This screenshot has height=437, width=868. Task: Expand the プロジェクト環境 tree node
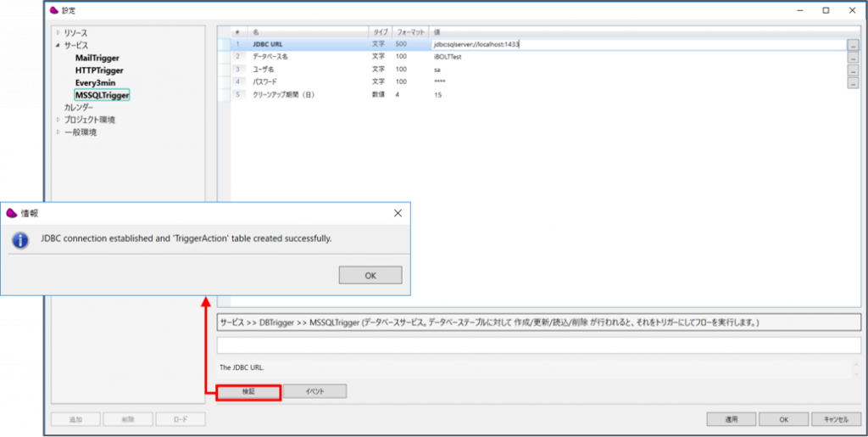click(x=58, y=120)
